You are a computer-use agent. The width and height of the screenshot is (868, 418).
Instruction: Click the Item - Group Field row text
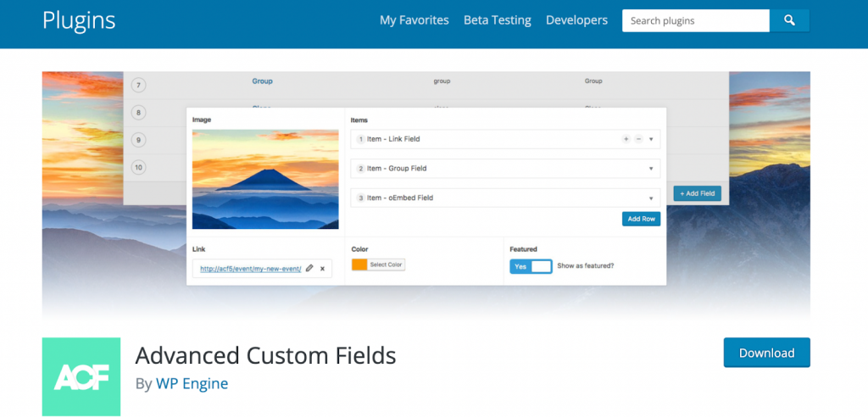coord(397,169)
